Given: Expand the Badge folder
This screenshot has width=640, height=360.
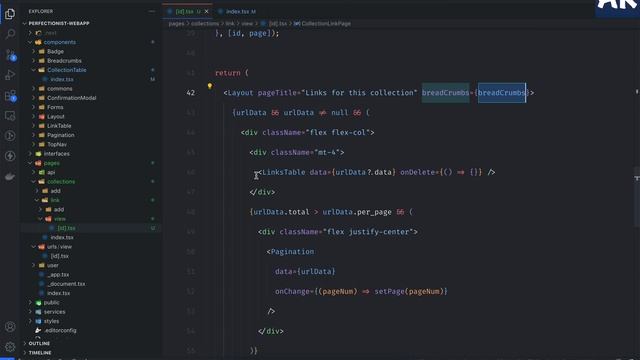Looking at the screenshot, I should (55, 51).
